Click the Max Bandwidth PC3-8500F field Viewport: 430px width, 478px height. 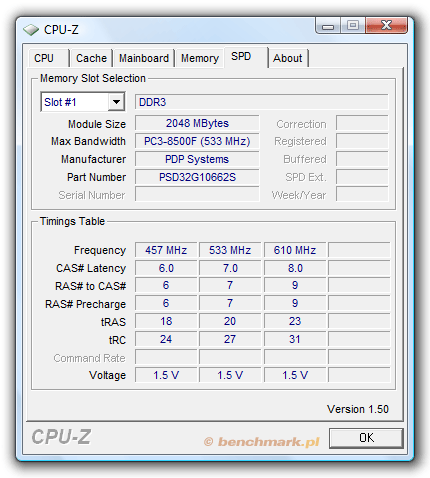(197, 141)
